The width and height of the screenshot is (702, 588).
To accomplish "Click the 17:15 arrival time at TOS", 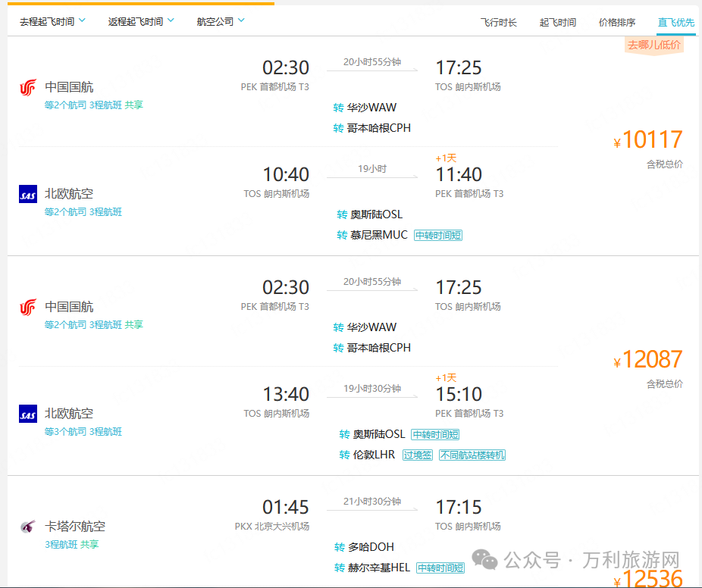I will [459, 508].
